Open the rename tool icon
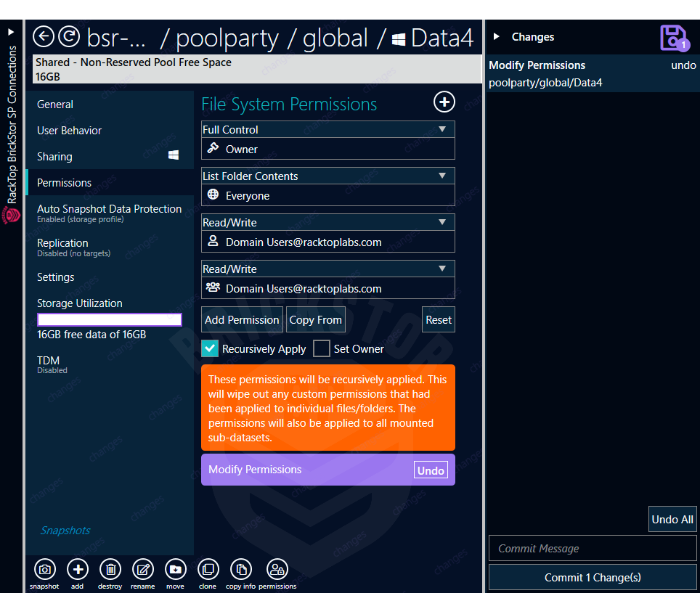The width and height of the screenshot is (700, 593). (x=142, y=570)
